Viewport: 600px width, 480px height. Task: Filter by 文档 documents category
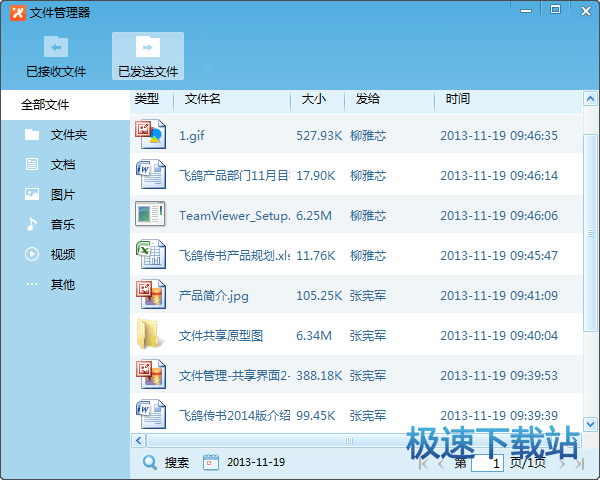coord(65,165)
